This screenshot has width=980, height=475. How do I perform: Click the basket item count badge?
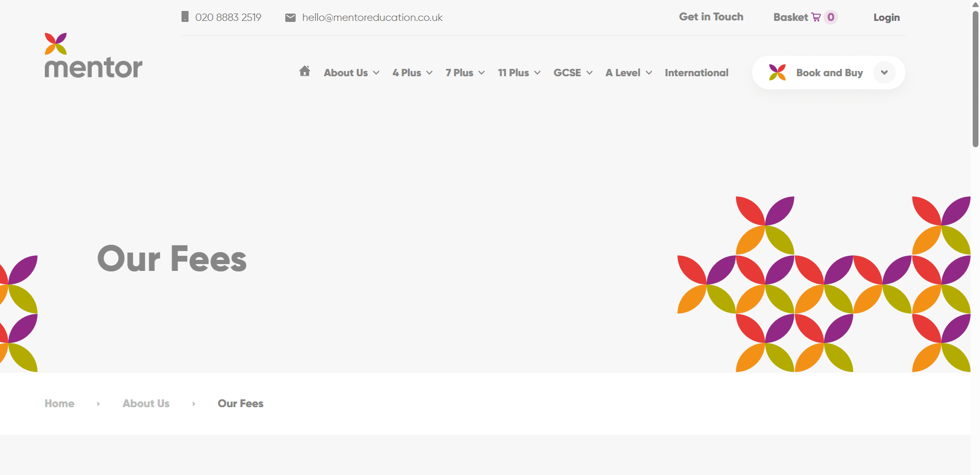click(831, 17)
